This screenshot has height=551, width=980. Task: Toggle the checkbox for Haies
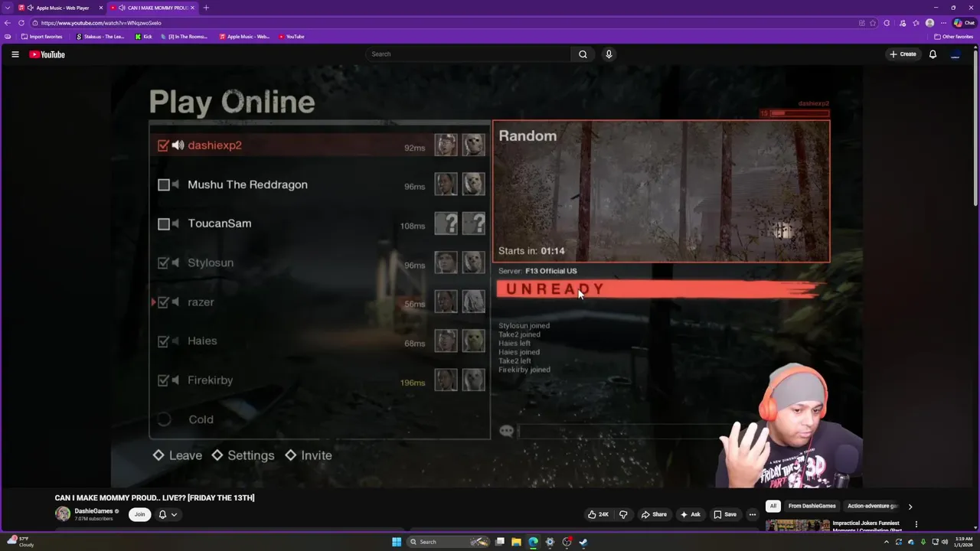click(163, 341)
